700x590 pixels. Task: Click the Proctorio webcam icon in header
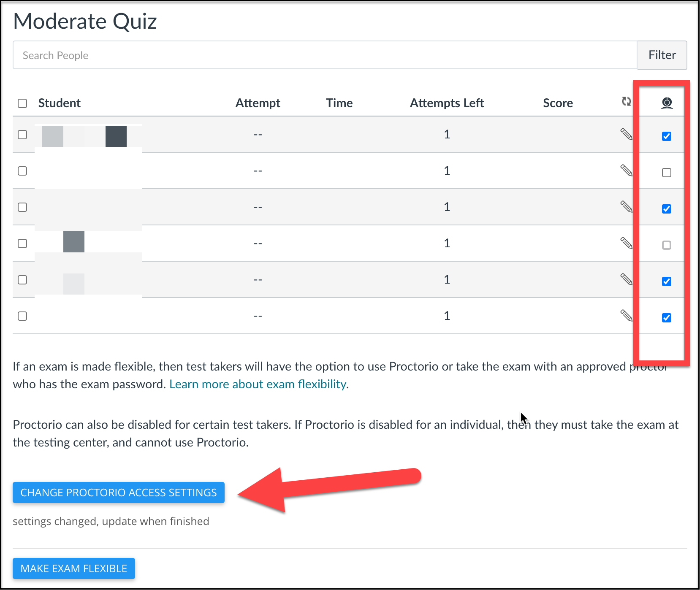tap(667, 103)
